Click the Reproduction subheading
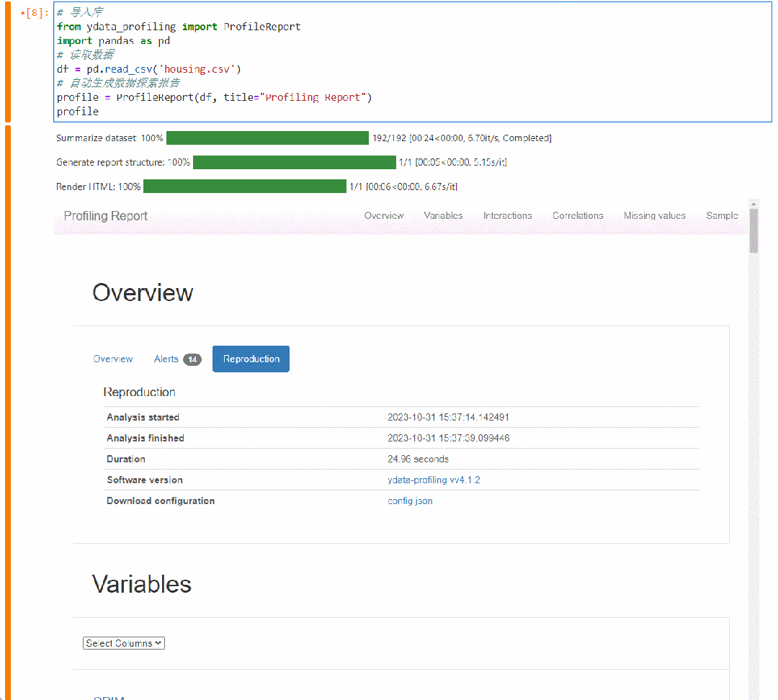 [140, 392]
